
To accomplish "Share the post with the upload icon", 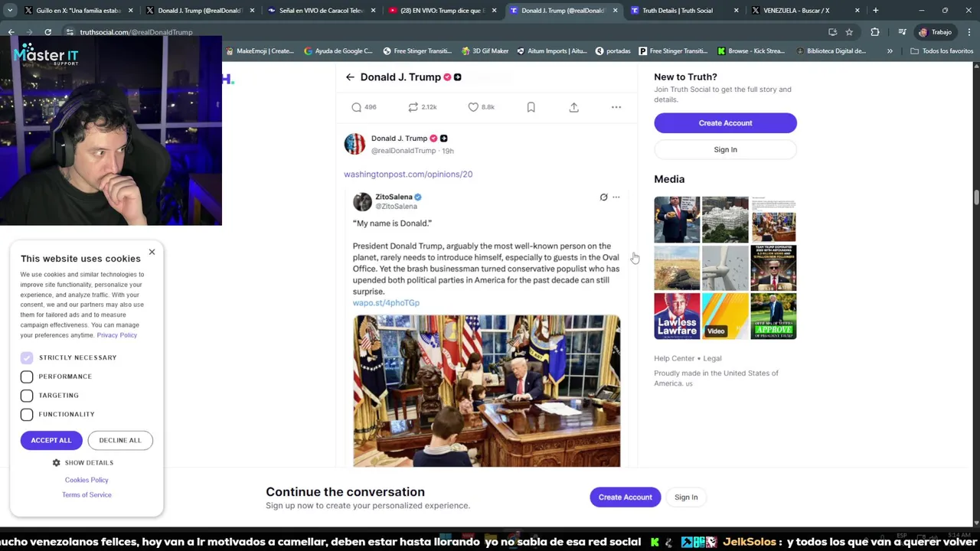I will (x=573, y=107).
